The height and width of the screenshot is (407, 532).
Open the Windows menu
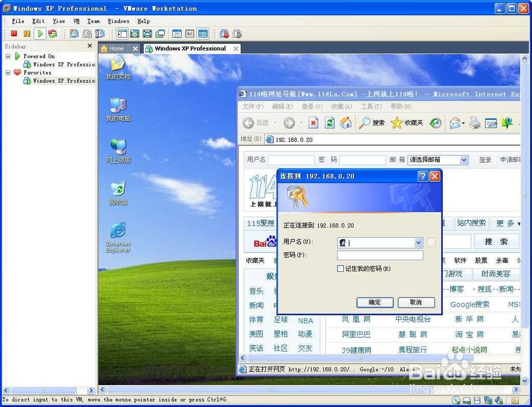pos(119,21)
